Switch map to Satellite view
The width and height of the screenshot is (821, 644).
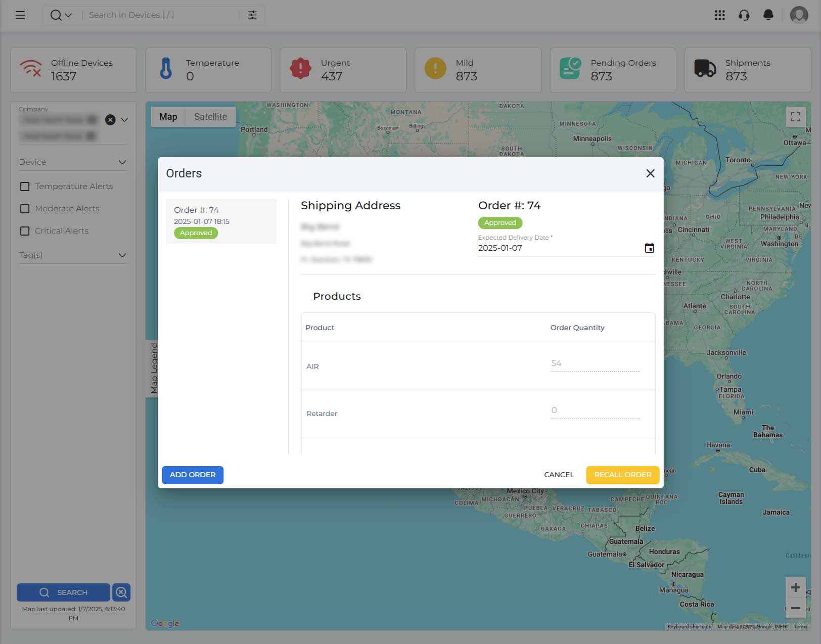pyautogui.click(x=210, y=117)
